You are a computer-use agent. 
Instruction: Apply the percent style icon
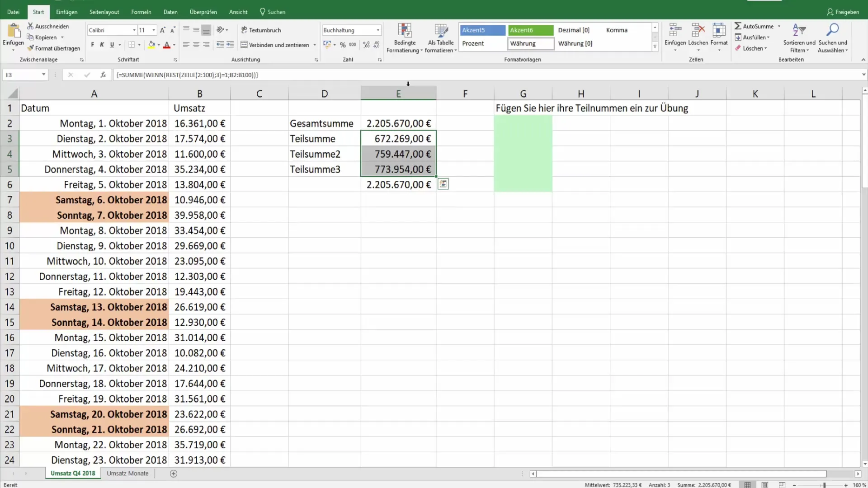click(x=343, y=45)
